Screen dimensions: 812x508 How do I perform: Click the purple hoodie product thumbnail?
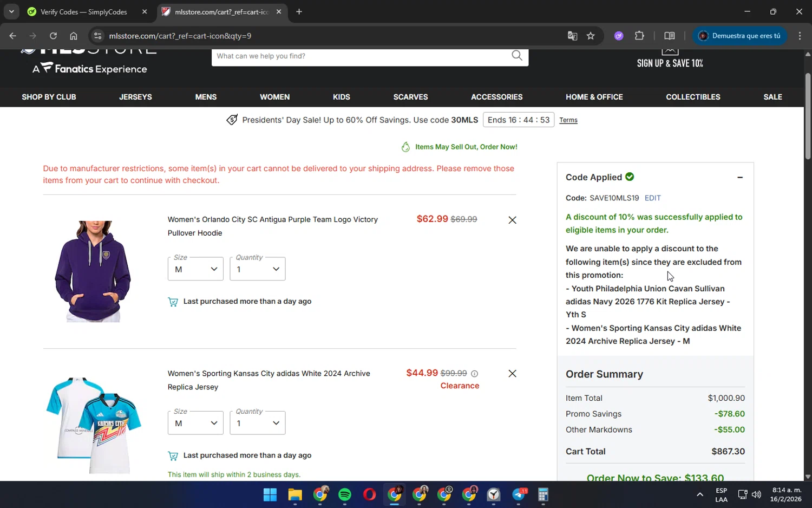[93, 271]
